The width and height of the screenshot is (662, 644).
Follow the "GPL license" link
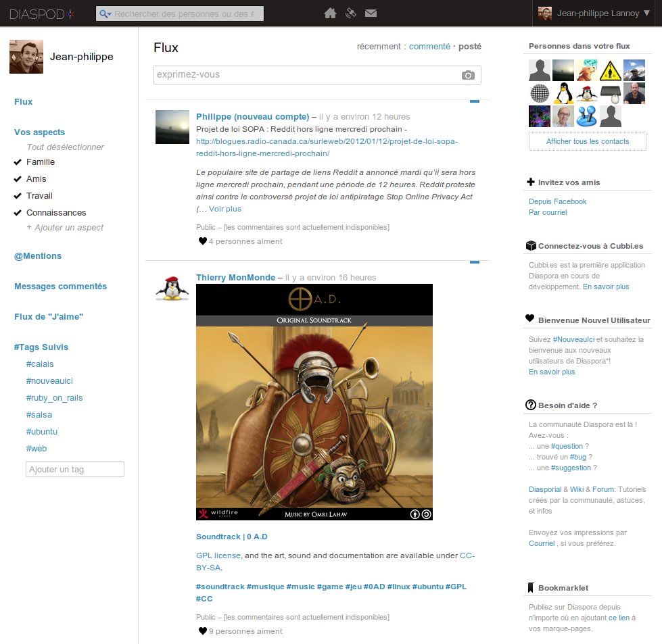point(218,555)
